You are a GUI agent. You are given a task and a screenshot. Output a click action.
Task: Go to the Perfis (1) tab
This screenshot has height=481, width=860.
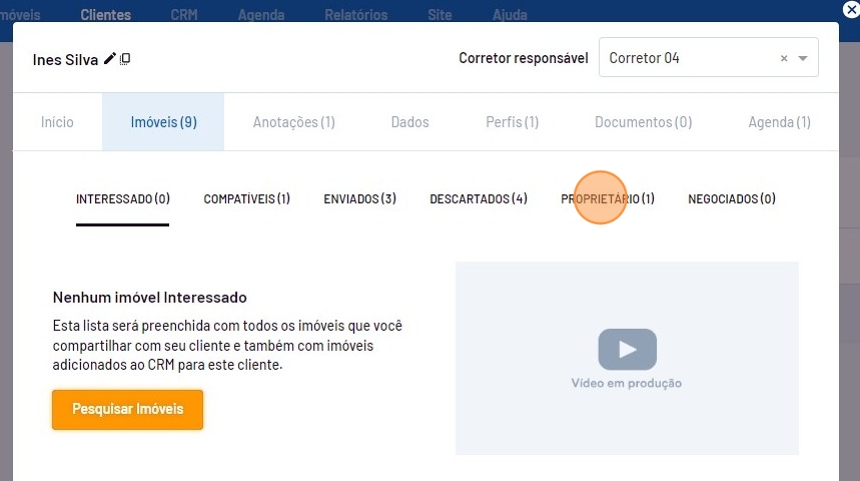[x=512, y=122]
